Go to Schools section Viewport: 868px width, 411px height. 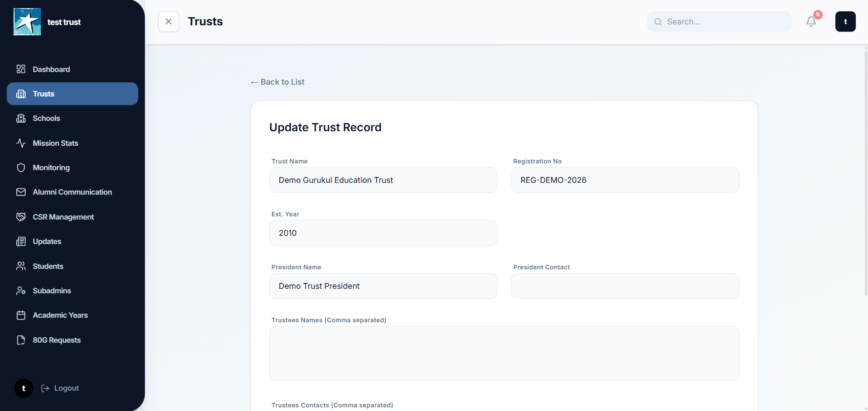72,118
